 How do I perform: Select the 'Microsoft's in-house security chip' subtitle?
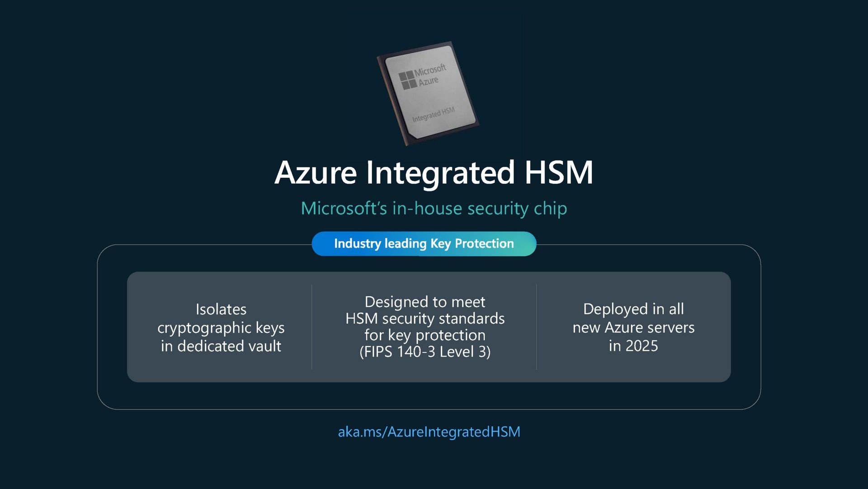[434, 209]
